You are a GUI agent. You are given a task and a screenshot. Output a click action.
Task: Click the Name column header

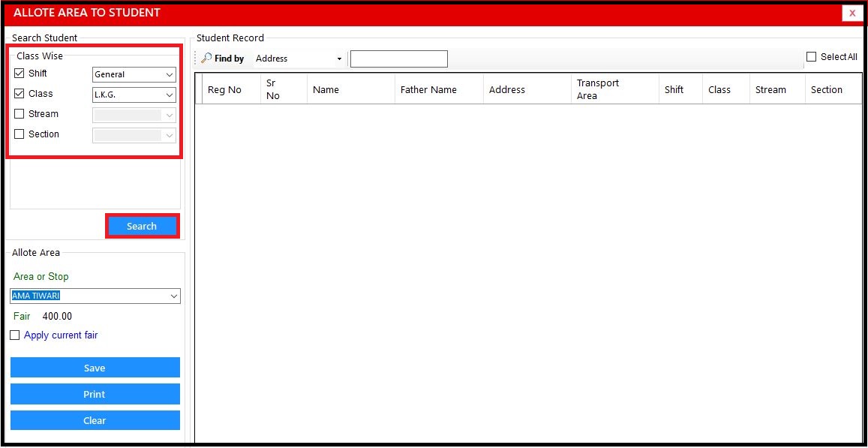coord(351,89)
